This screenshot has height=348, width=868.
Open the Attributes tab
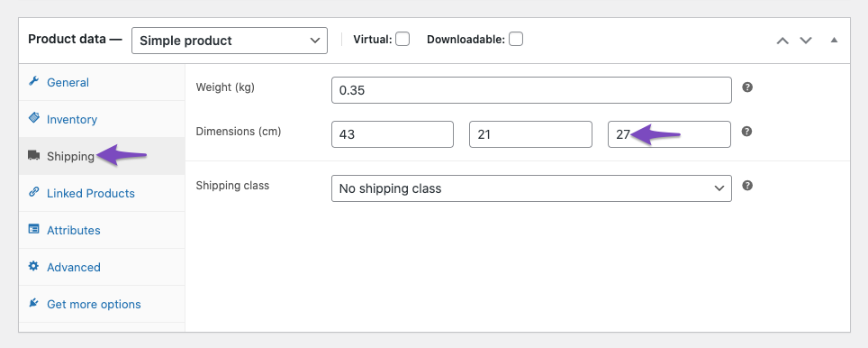click(102, 230)
